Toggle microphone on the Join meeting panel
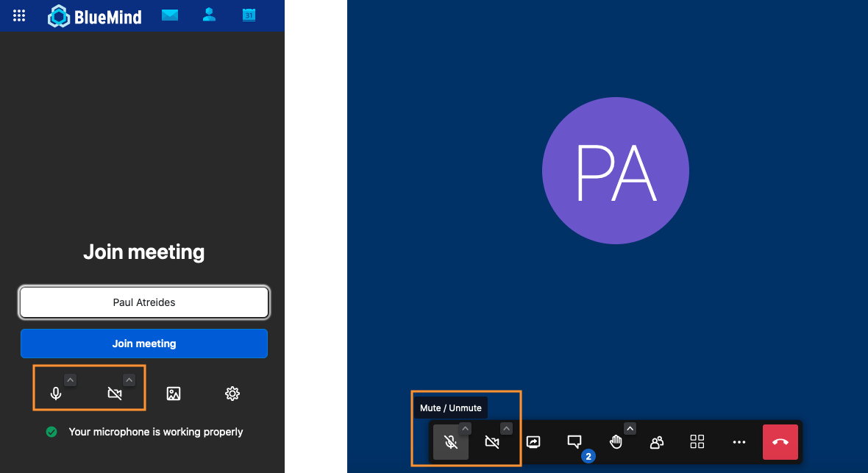Viewport: 868px width, 473px height. (56, 394)
